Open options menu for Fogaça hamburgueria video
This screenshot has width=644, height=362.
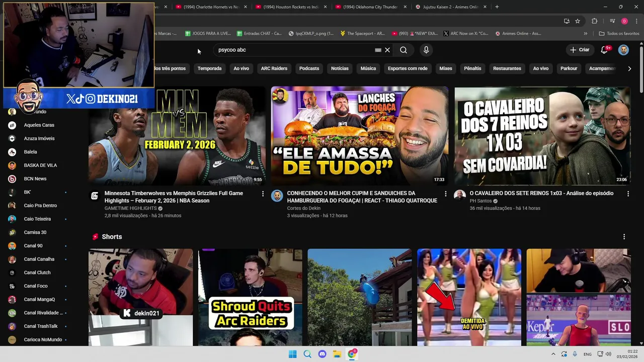[445, 194]
